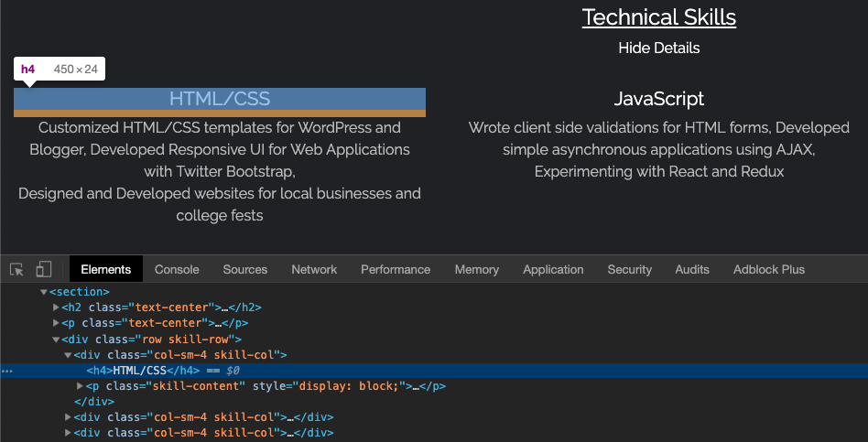Open the Audits tab
The width and height of the screenshot is (868, 442).
pos(692,269)
